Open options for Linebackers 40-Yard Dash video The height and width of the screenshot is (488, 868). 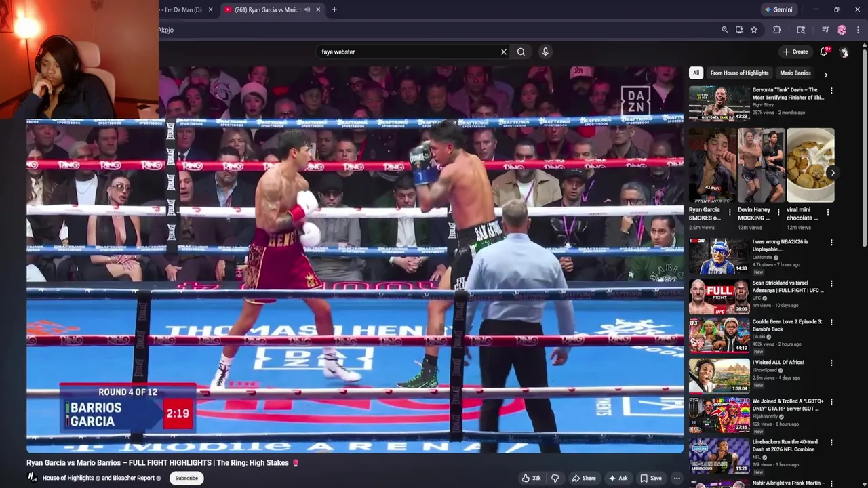point(831,443)
